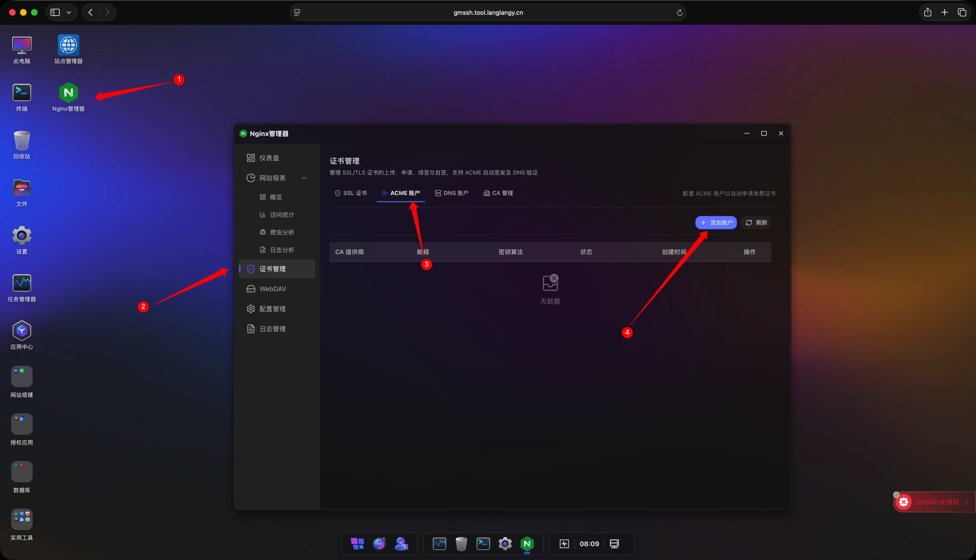Click the CA 提供商 column header

[x=350, y=252]
